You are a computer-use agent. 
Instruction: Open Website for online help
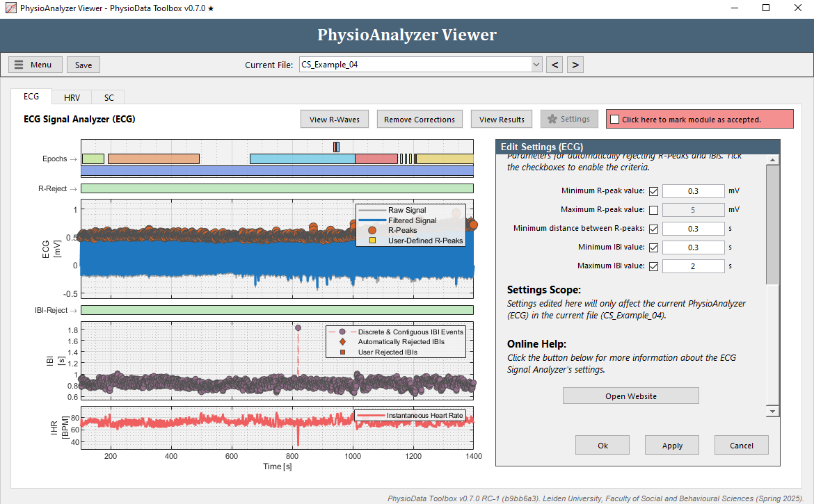(x=631, y=396)
